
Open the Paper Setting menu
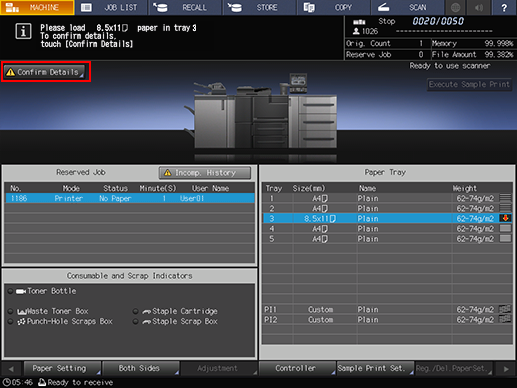pos(62,368)
